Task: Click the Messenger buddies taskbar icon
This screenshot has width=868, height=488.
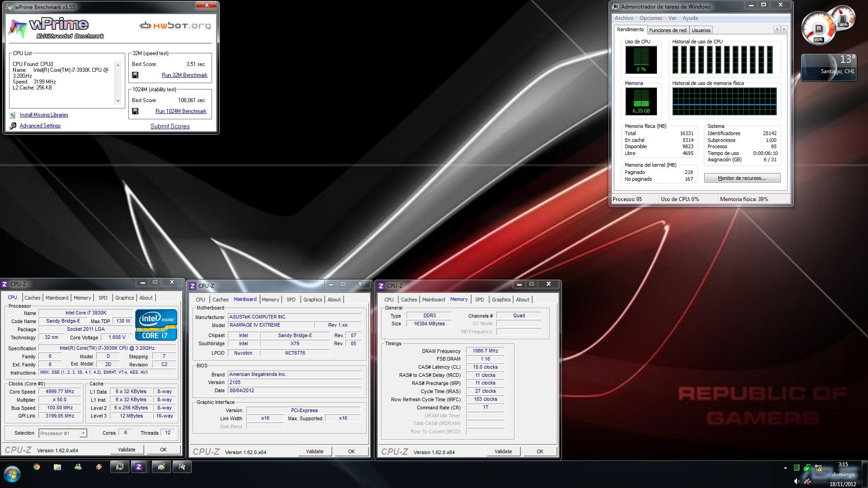Action: tap(78, 467)
